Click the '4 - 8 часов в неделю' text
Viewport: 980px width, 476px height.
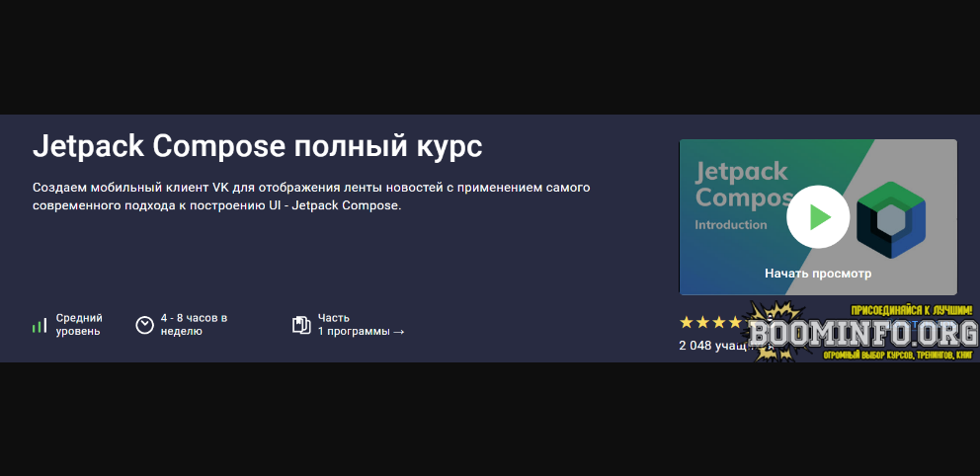tap(194, 325)
